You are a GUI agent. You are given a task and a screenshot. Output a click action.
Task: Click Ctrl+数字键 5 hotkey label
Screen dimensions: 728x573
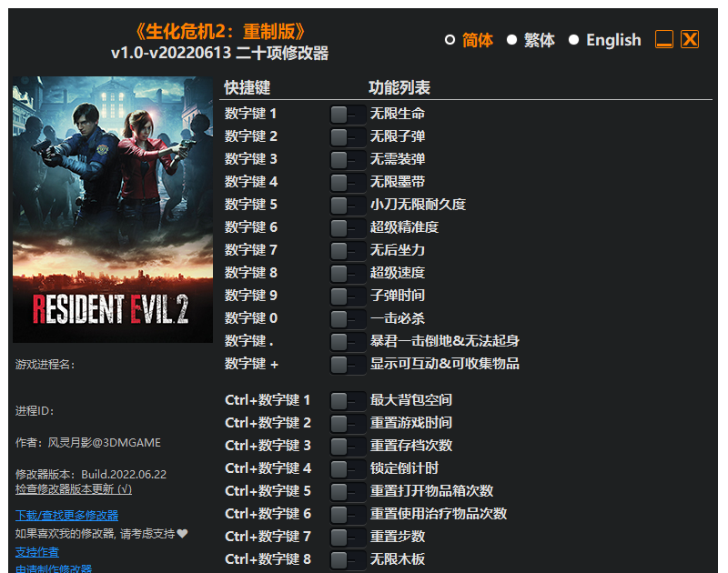[268, 491]
